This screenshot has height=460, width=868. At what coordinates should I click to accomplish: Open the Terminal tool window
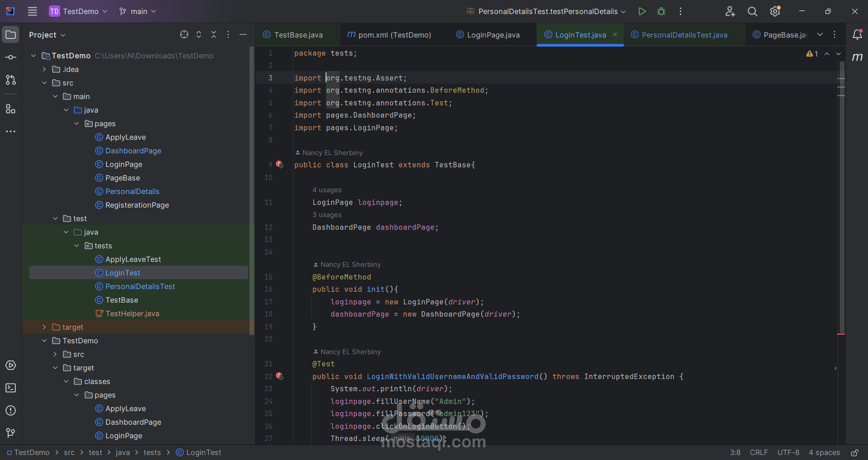click(11, 388)
